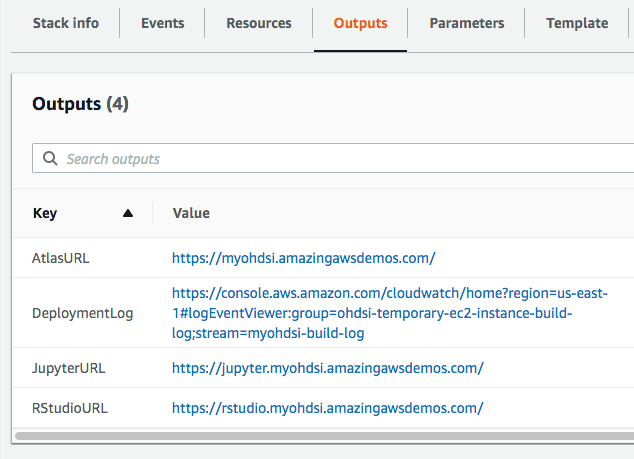Select the AtlasURL key cell
The height and width of the screenshot is (459, 634).
point(61,257)
